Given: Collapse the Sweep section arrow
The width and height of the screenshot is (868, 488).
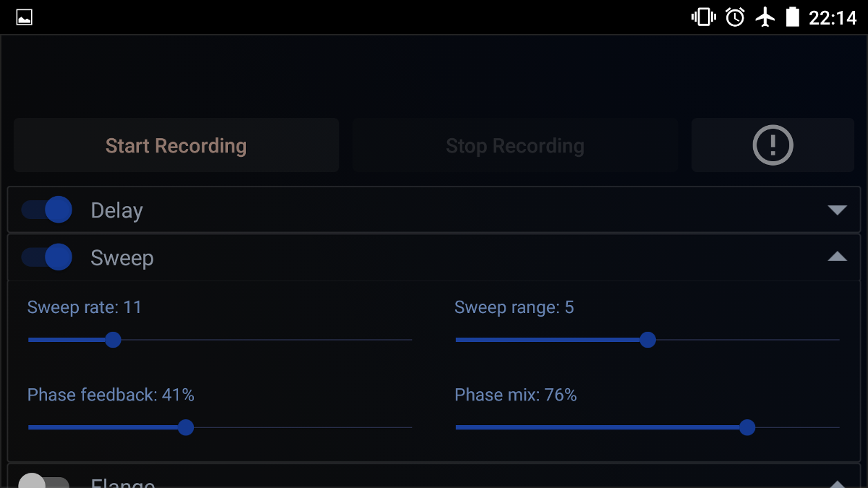Looking at the screenshot, I should 837,257.
